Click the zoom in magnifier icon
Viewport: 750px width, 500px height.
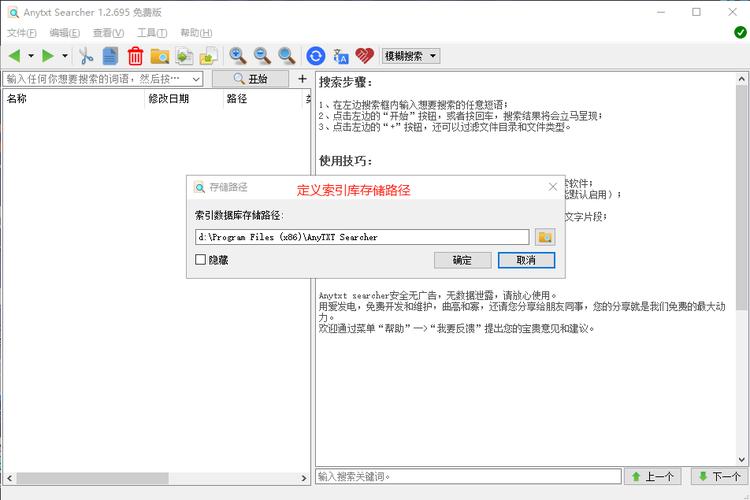pyautogui.click(x=238, y=56)
